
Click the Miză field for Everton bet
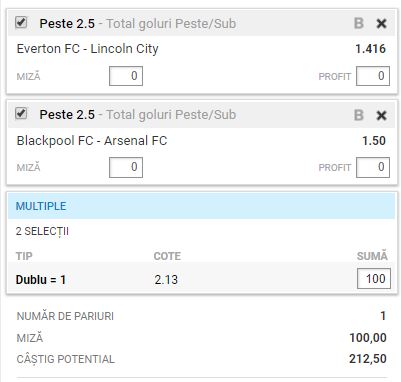pyautogui.click(x=126, y=76)
